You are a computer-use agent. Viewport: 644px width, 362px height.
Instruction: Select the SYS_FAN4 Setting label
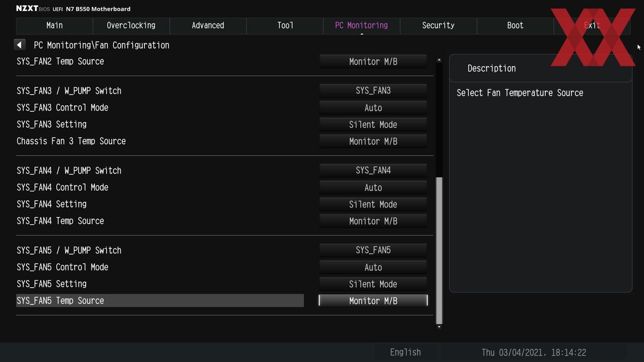52,204
